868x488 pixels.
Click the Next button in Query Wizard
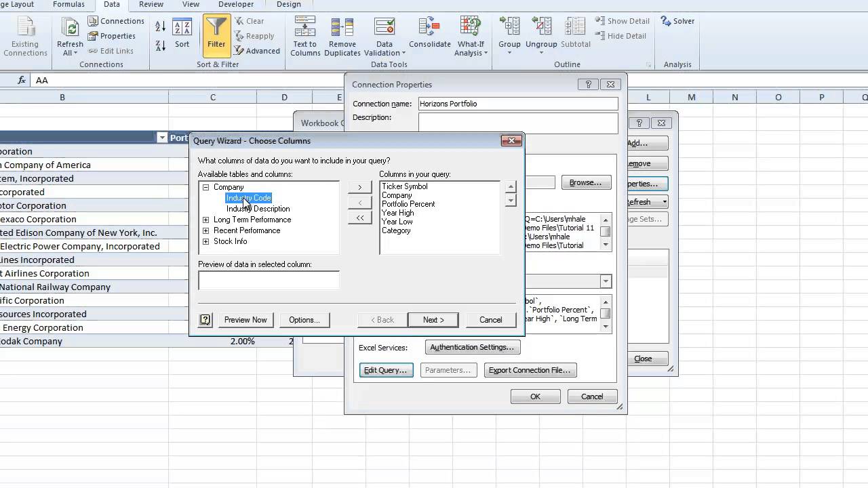pos(433,320)
